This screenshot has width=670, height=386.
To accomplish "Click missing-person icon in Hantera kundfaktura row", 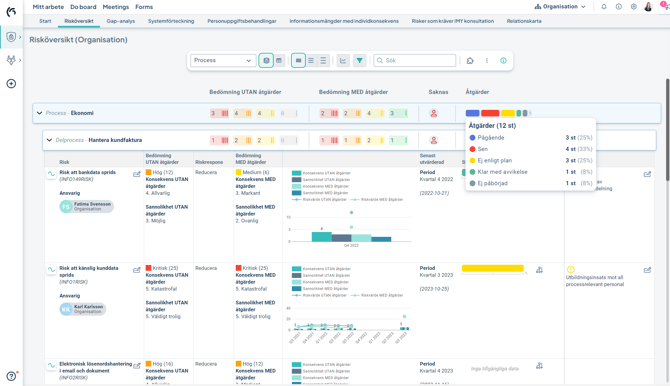I will coord(434,140).
